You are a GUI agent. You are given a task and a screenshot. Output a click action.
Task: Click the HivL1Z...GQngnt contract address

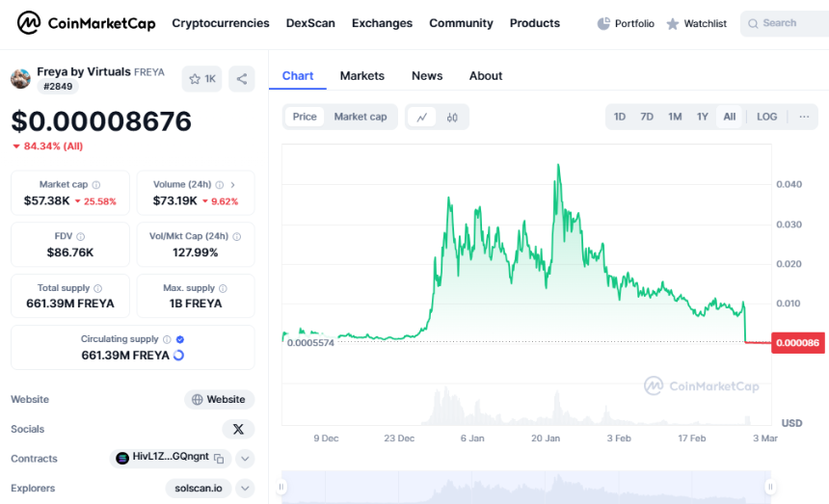[x=171, y=457]
